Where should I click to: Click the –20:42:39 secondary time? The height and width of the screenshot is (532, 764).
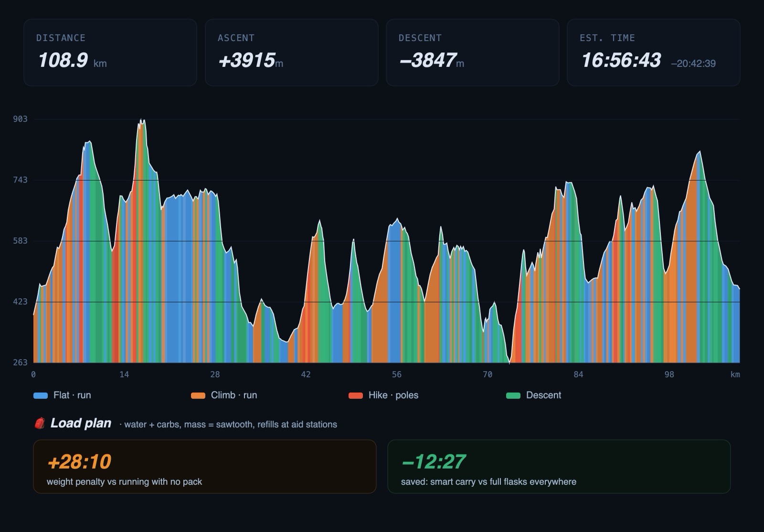point(693,63)
